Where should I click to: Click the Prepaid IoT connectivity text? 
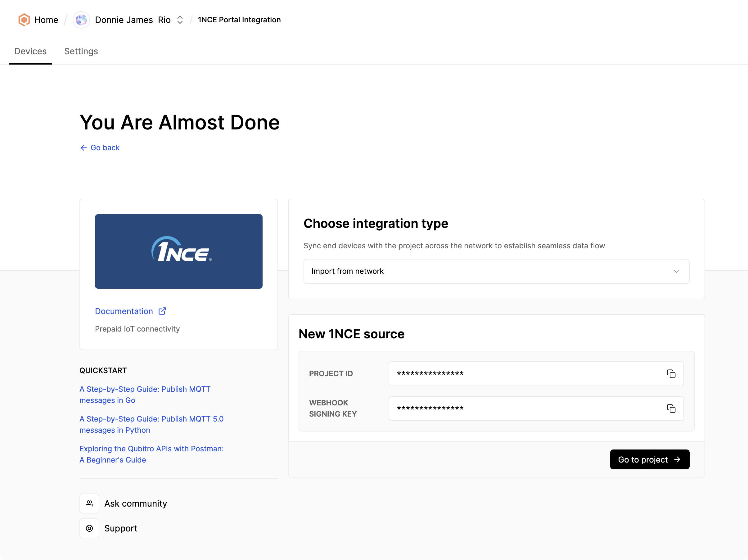coord(137,329)
